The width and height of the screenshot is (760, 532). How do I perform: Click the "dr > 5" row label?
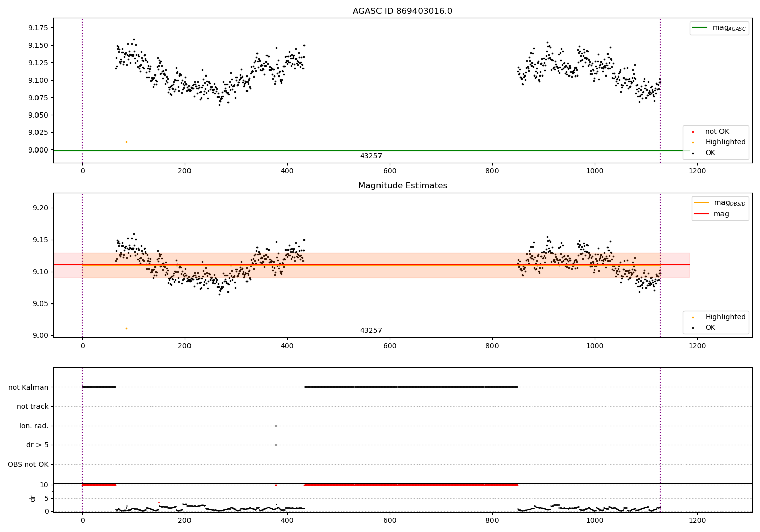tap(37, 445)
